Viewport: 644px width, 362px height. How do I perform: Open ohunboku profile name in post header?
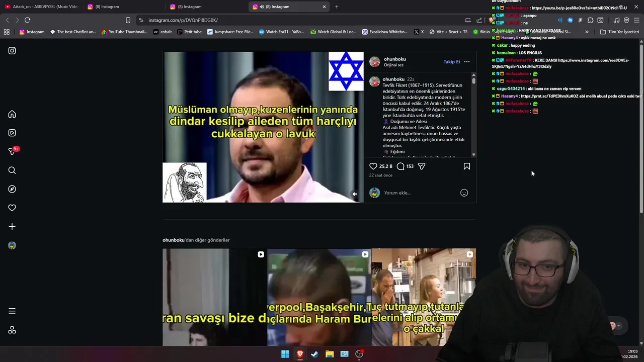(x=394, y=59)
